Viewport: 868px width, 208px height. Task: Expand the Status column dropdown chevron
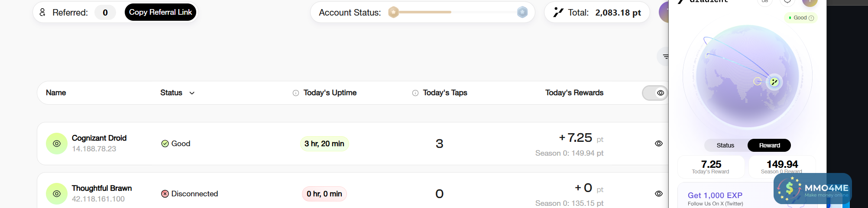[x=192, y=93]
